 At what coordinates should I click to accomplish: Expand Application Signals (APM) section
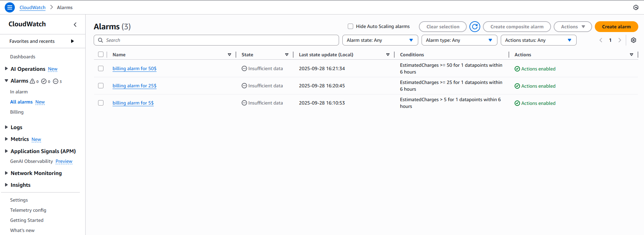click(x=6, y=151)
